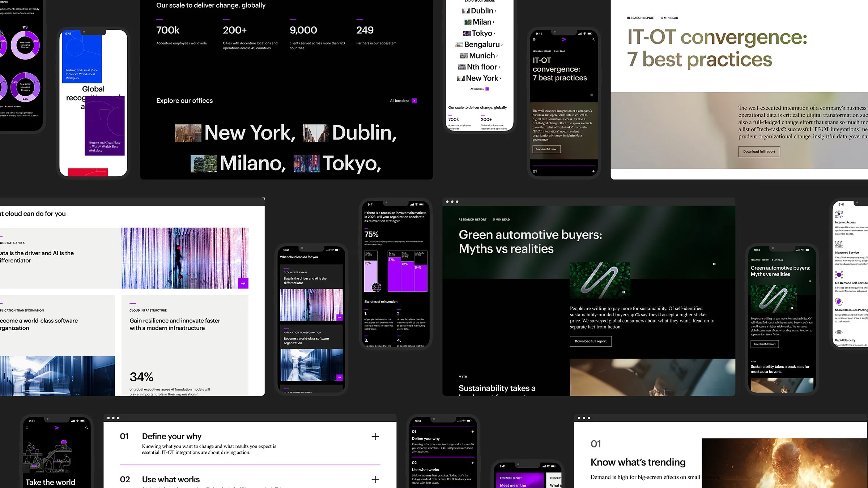Click purple arrow beside desktop All locations

(x=414, y=101)
